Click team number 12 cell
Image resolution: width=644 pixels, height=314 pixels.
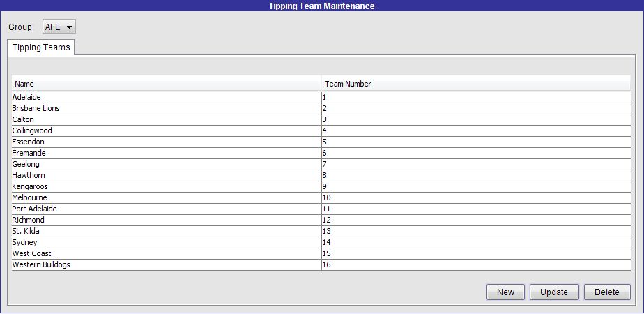click(x=476, y=220)
